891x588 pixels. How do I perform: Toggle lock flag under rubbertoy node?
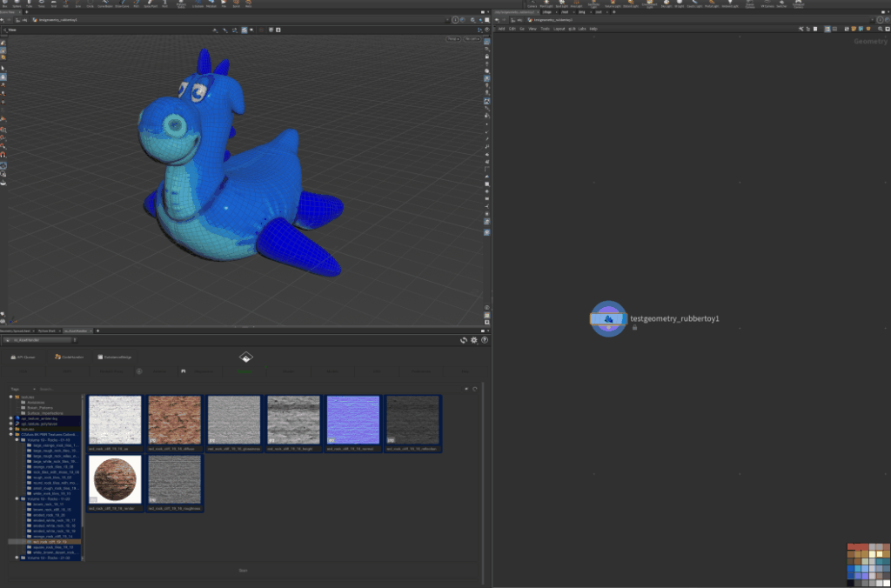point(634,328)
